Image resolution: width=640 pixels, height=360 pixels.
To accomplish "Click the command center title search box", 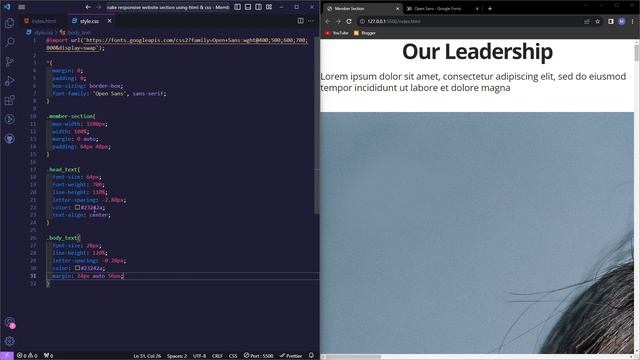I will point(168,7).
